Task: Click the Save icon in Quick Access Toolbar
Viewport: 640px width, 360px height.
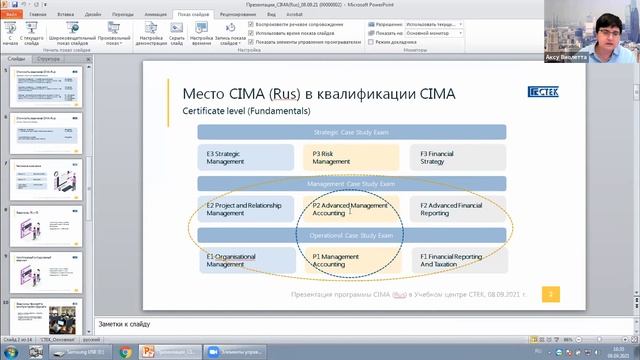Action: [15, 4]
